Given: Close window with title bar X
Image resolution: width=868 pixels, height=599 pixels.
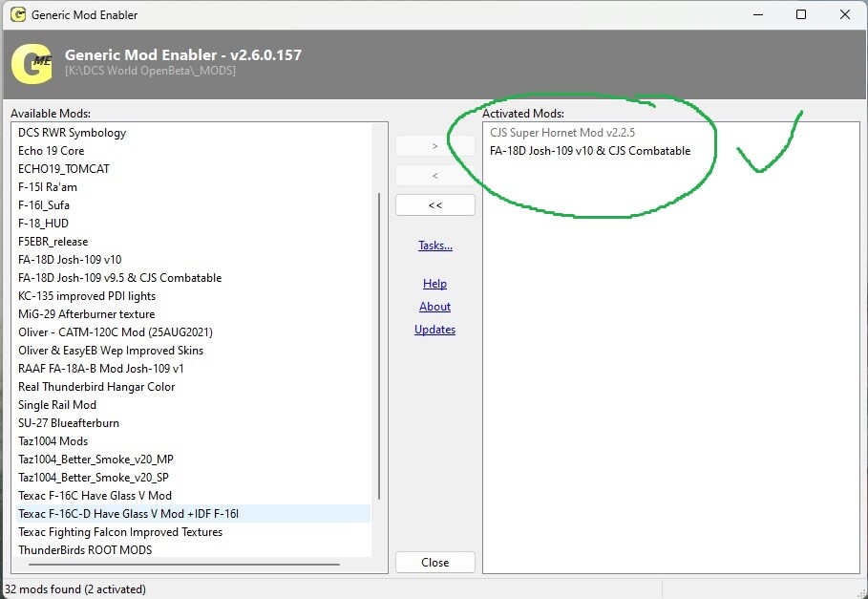Looking at the screenshot, I should [845, 14].
